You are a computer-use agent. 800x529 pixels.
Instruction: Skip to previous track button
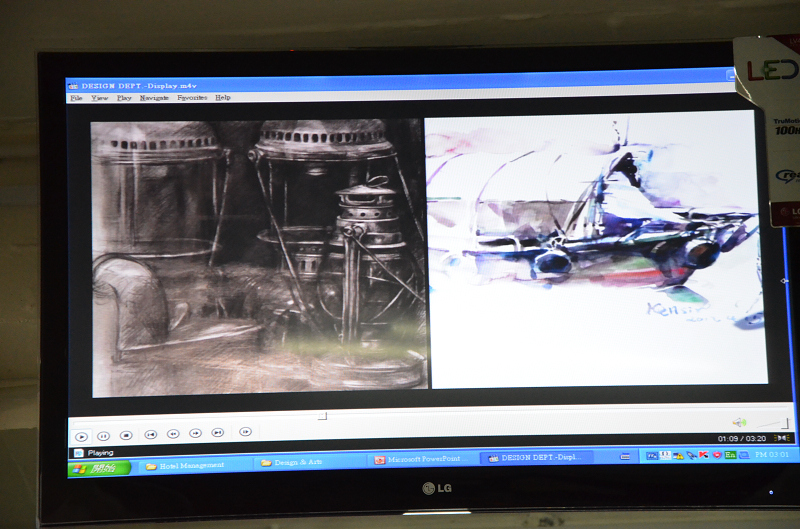point(151,434)
